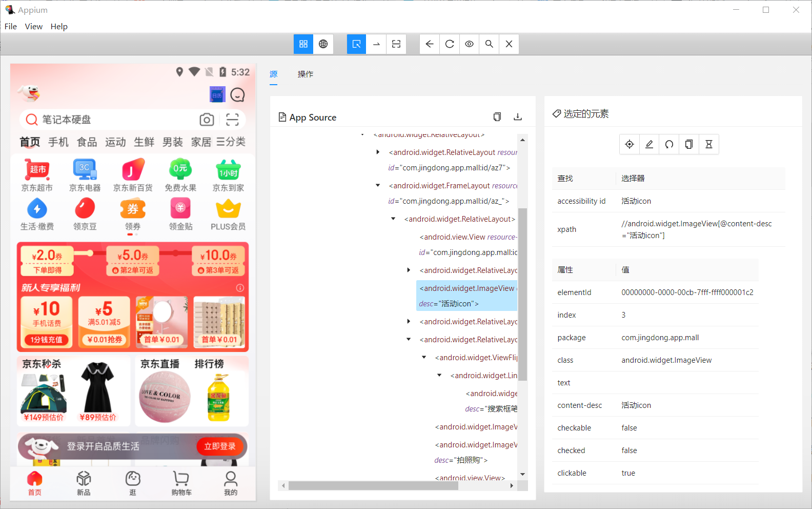Clear the selected element
812x509 pixels.
pos(669,144)
